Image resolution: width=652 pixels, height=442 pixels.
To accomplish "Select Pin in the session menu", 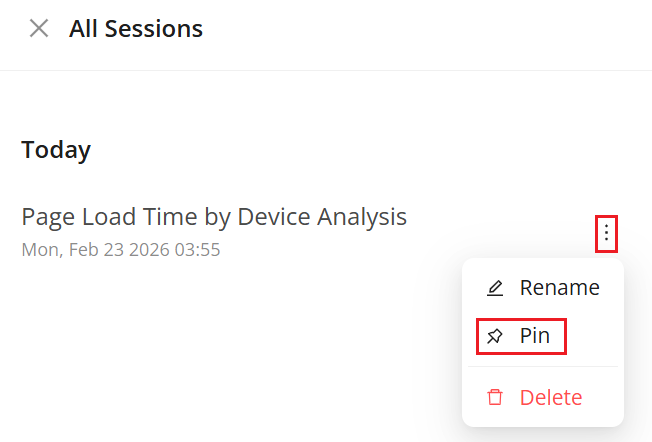I will [521, 337].
